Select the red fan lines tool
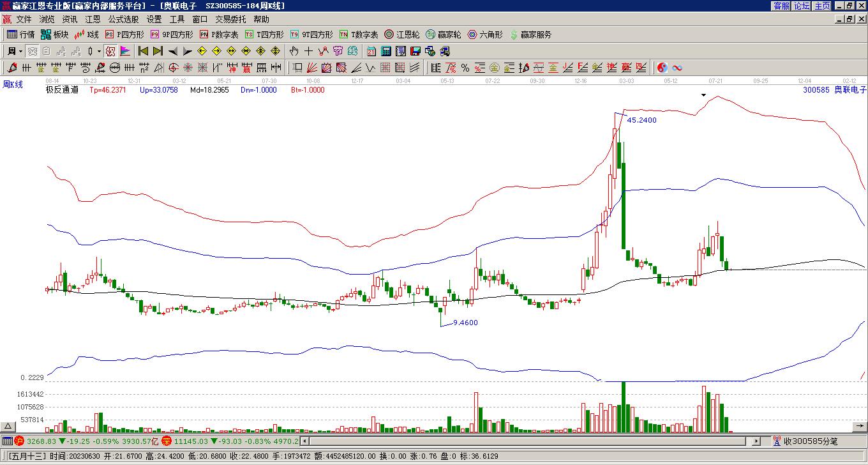The image size is (868, 465). pyautogui.click(x=312, y=68)
